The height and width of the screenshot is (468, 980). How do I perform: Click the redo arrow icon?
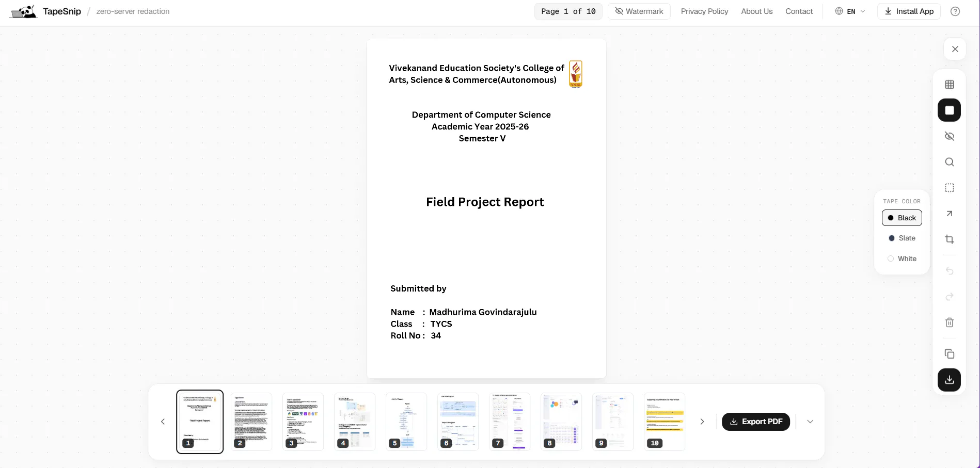point(950,297)
